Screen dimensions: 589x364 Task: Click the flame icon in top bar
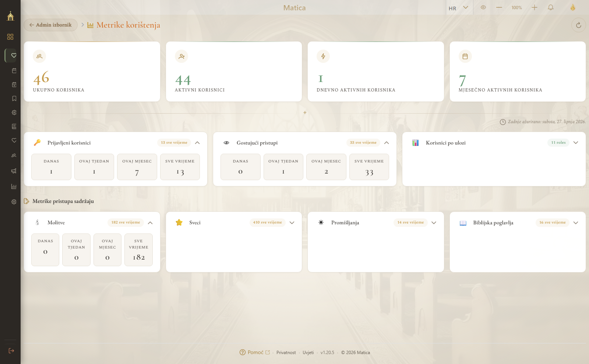coord(573,7)
